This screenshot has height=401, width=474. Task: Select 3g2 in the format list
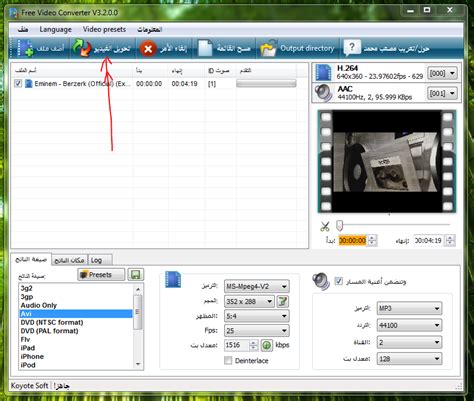pyautogui.click(x=76, y=288)
